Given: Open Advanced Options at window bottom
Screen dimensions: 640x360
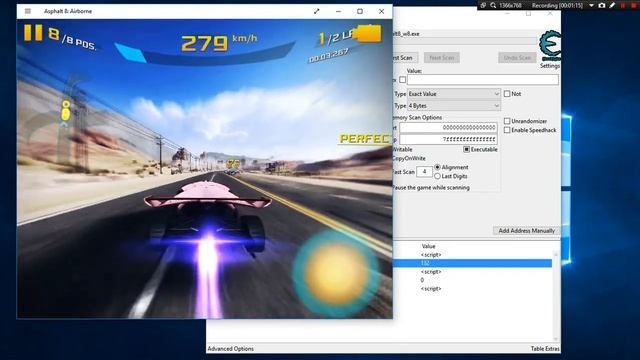Looking at the screenshot, I should (231, 349).
